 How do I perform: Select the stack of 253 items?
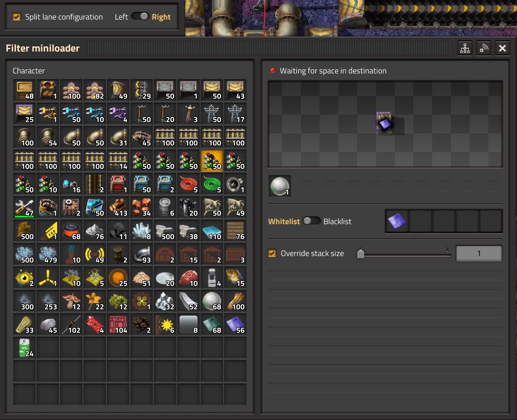pos(48,301)
